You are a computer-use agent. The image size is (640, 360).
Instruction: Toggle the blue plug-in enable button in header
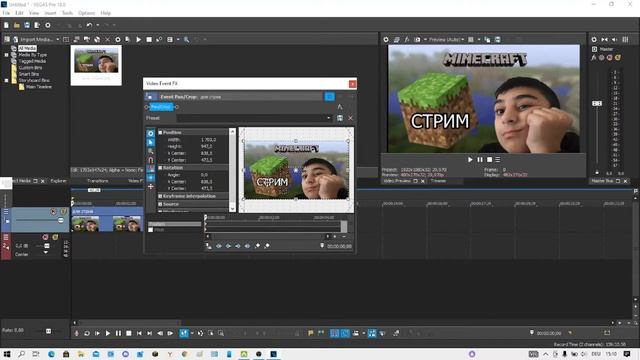pos(329,97)
